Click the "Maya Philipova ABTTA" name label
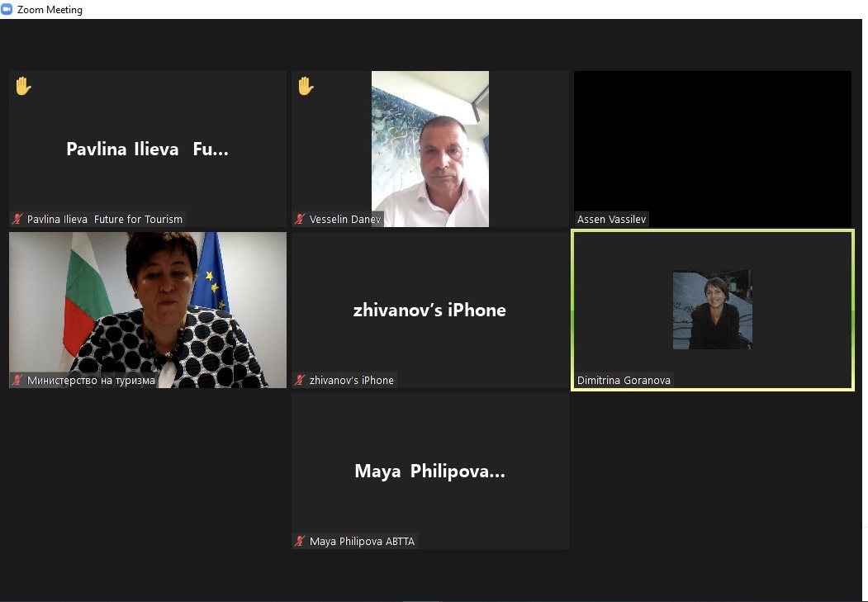The image size is (868, 602). (362, 542)
